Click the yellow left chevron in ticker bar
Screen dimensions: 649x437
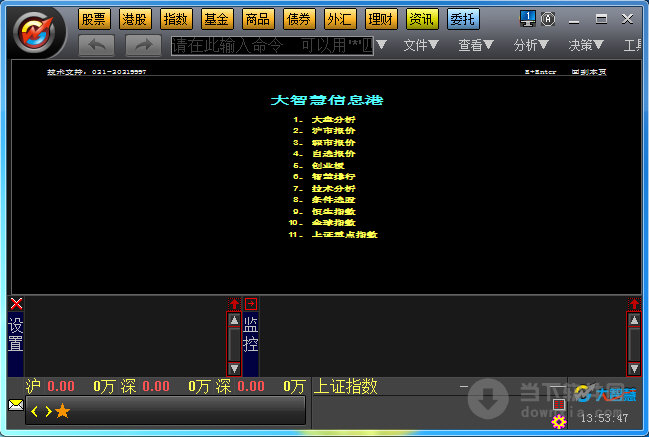tap(34, 411)
